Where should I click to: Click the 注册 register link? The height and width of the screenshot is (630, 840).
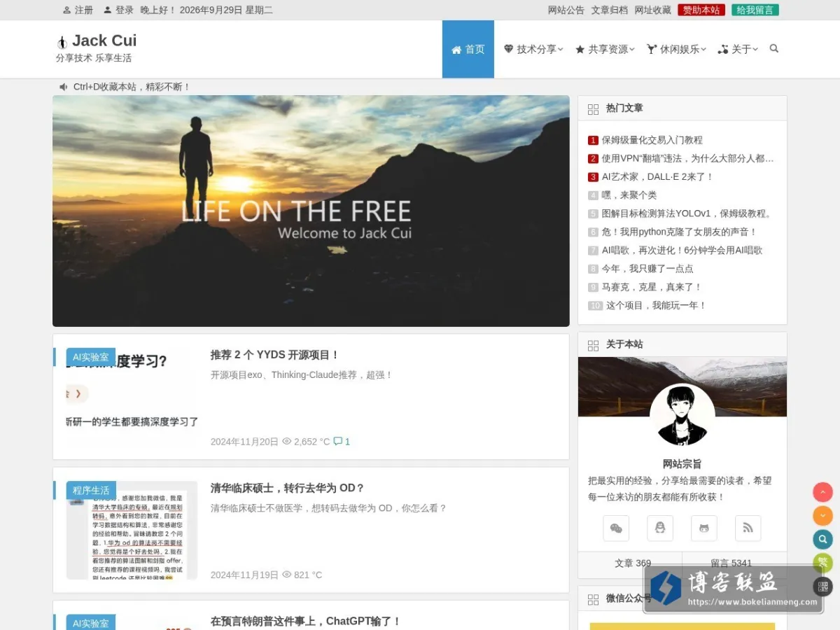click(x=78, y=10)
